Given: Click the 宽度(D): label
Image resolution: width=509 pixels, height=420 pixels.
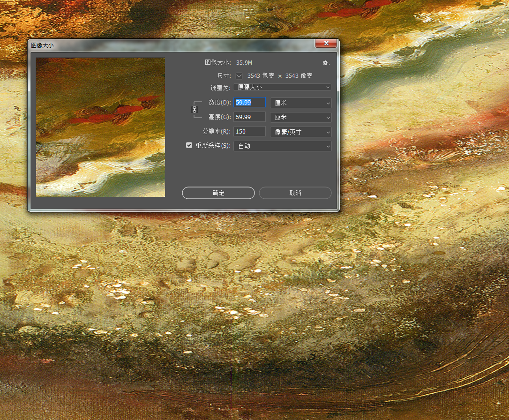Looking at the screenshot, I should (x=219, y=103).
